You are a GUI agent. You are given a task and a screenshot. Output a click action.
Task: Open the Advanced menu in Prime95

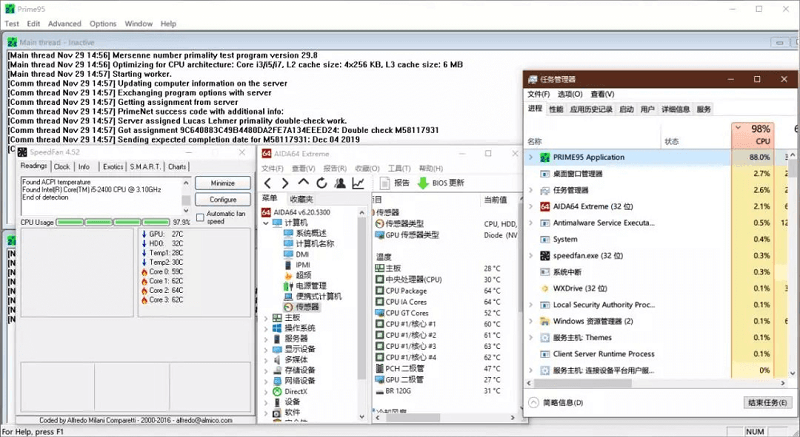(x=64, y=23)
